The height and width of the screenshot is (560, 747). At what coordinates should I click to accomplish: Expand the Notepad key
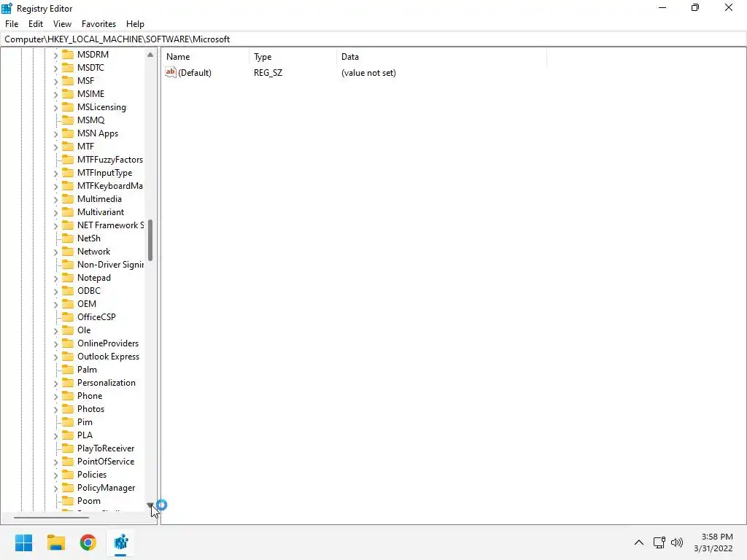(x=55, y=278)
